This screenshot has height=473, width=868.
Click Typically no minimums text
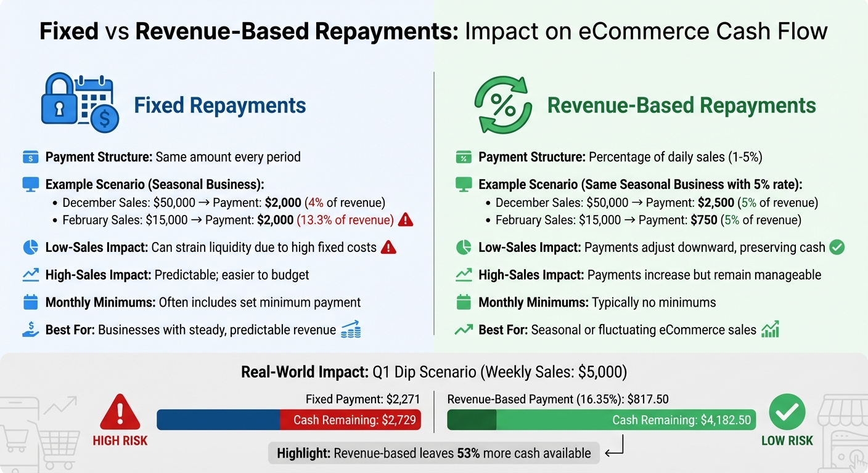coord(654,302)
